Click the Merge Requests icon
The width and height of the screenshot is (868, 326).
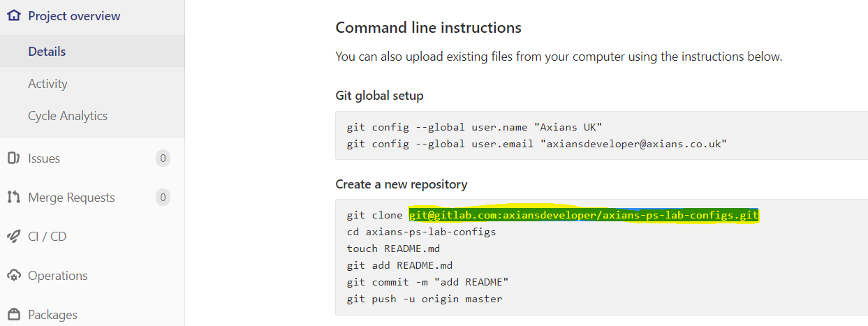click(x=13, y=198)
